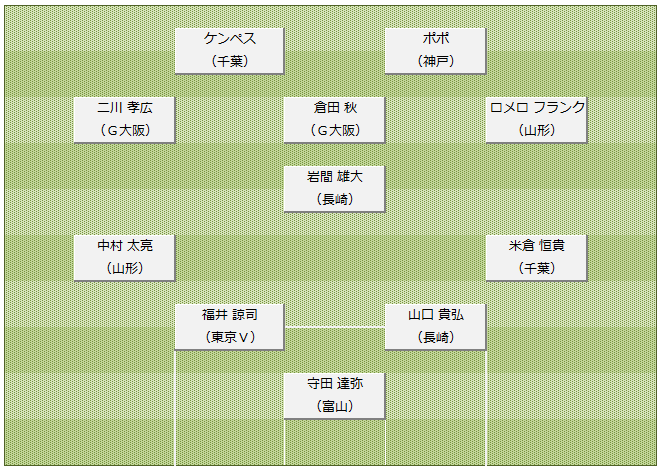
Task: Click the (長崎) label under 岩間 雄大
Action: (335, 199)
